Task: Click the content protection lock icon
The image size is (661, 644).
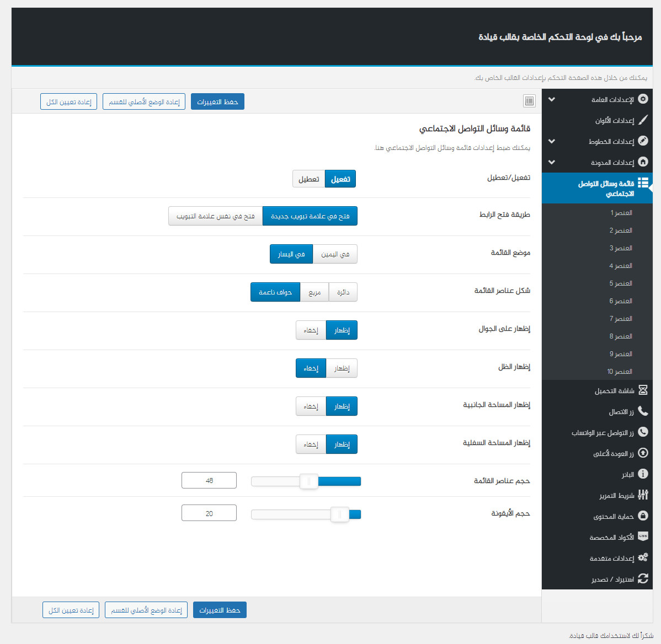Action: [643, 516]
